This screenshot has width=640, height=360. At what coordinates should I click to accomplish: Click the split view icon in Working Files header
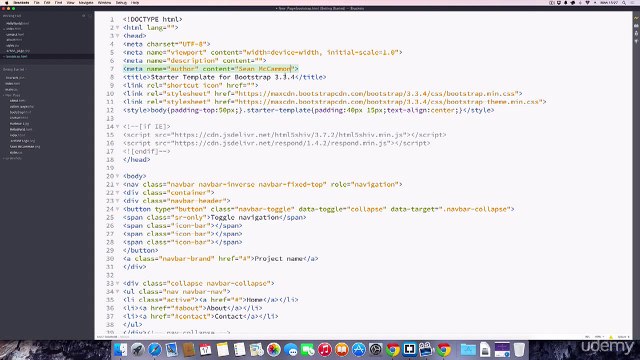[x=90, y=16]
